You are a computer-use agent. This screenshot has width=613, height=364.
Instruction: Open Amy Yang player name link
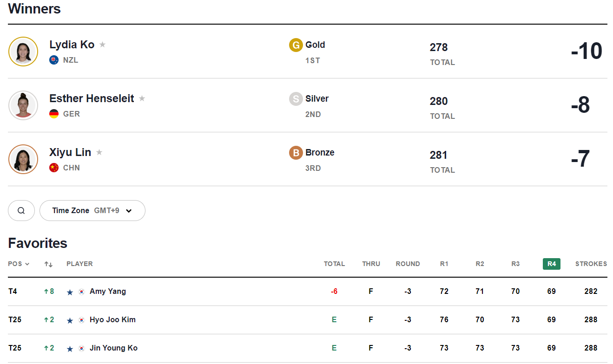(x=108, y=292)
